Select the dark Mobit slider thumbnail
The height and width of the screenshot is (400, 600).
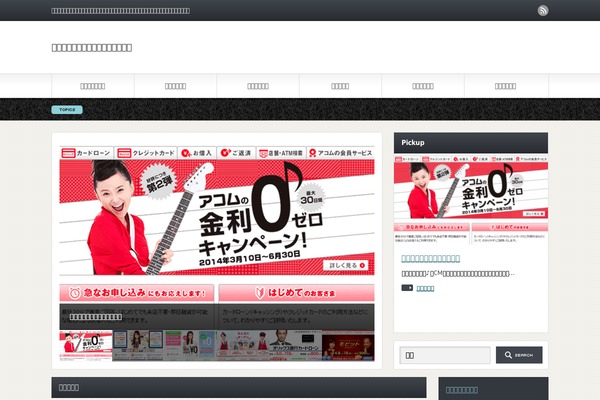click(348, 346)
